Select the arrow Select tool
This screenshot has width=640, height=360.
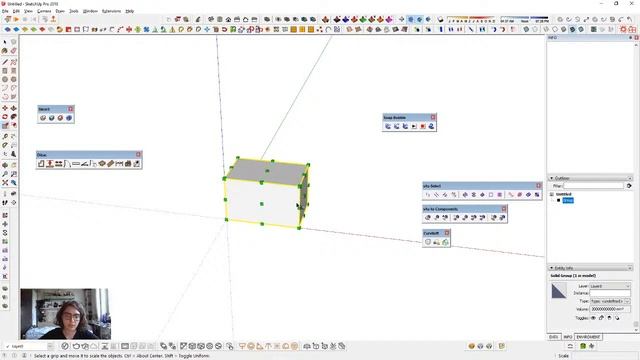coord(5,42)
